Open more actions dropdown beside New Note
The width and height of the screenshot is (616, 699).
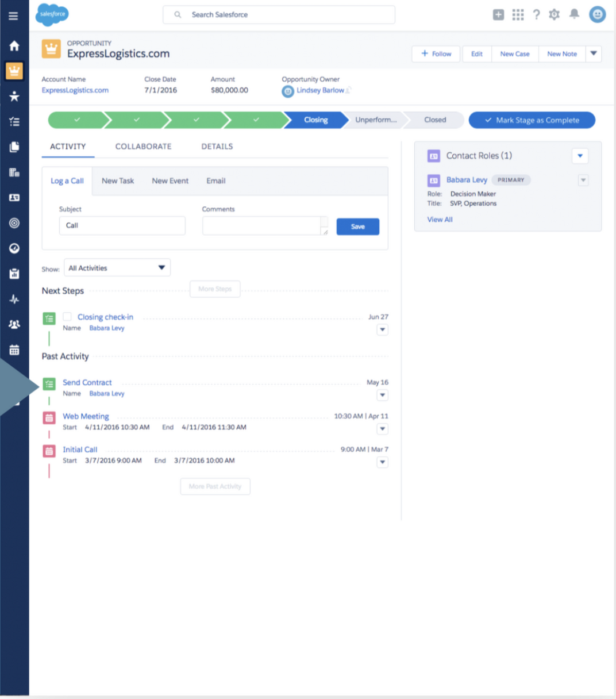(x=594, y=53)
